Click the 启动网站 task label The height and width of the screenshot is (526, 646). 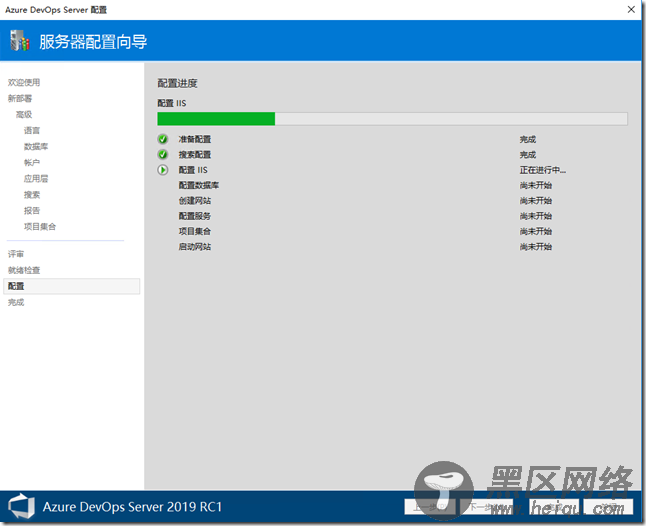tap(194, 247)
